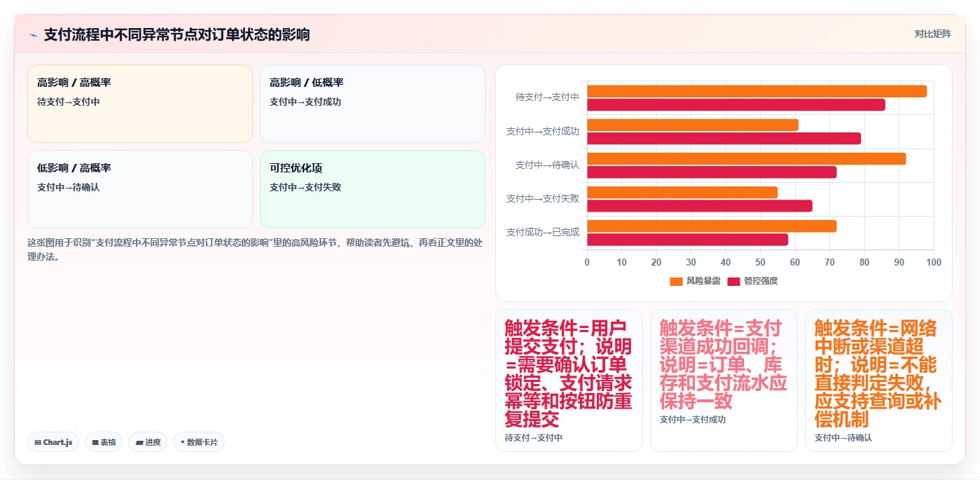Click the x-axis tick label 100
The image size is (980, 480).
coord(934,262)
